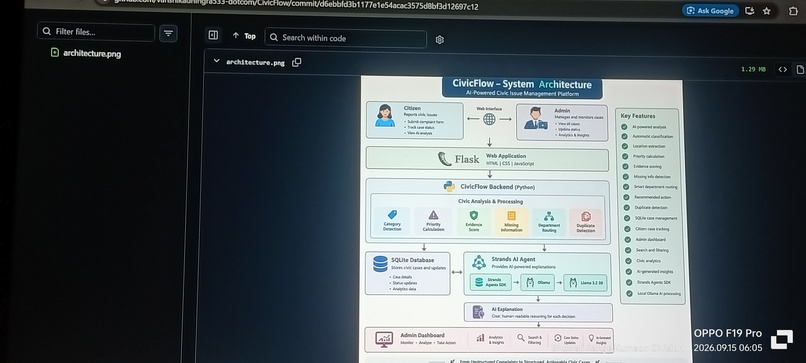This screenshot has width=806, height=363.
Task: Switch to source code view icon
Action: (782, 69)
